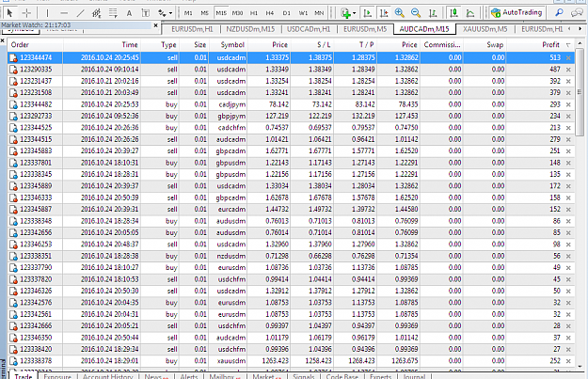
Task: Click order icon of row 123344482
Action: (13, 104)
